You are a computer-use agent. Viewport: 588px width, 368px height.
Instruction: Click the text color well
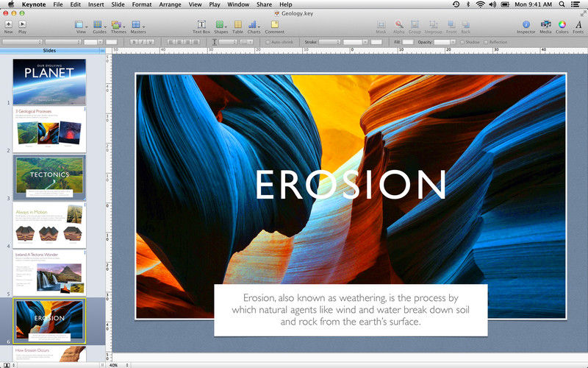pyautogui.click(x=112, y=43)
